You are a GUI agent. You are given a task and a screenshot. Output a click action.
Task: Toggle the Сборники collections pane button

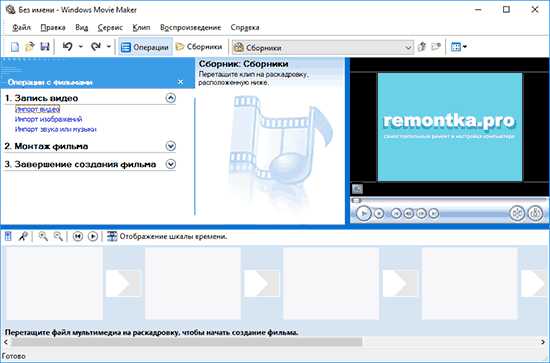point(199,47)
